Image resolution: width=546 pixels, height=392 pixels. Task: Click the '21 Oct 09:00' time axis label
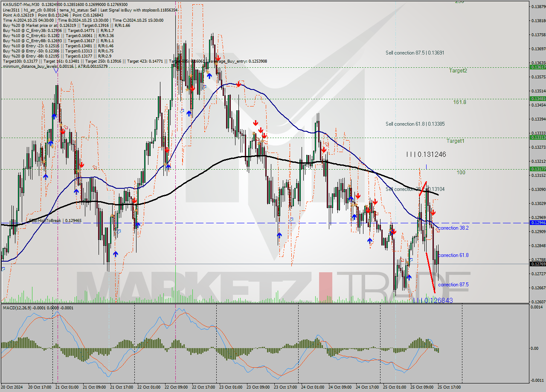point(94,387)
